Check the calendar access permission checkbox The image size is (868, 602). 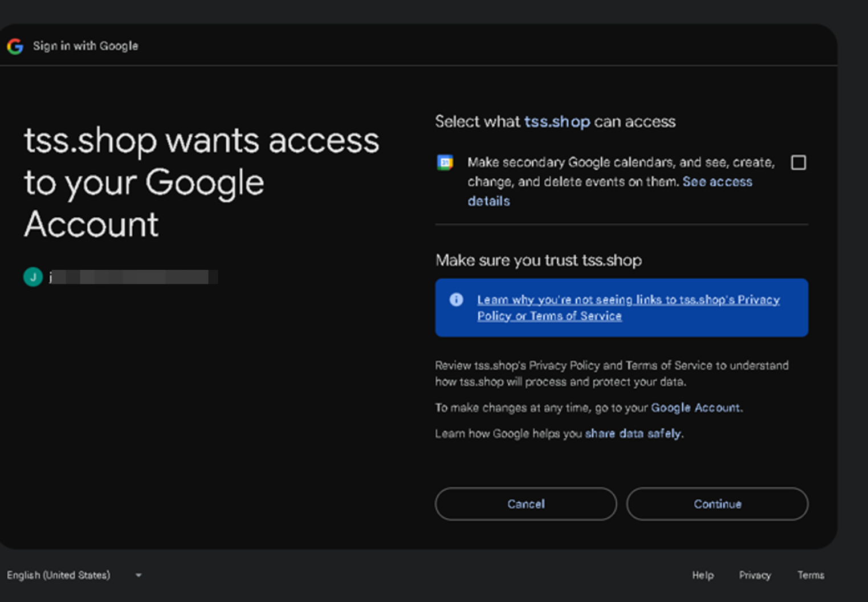pos(798,162)
